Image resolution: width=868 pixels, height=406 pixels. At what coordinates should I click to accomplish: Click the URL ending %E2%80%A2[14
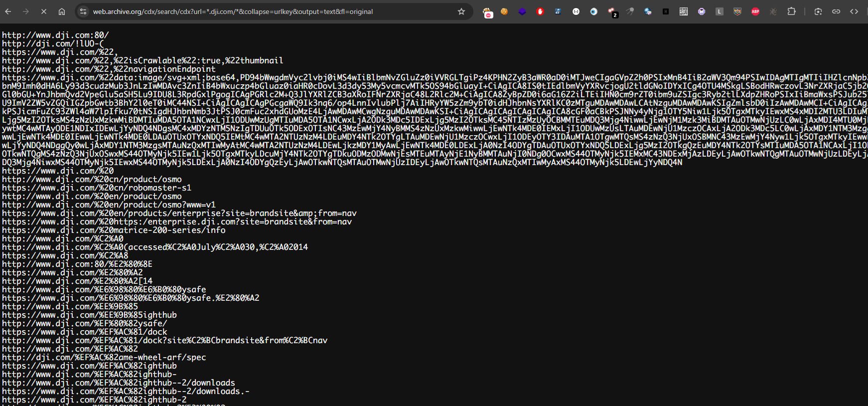click(x=77, y=281)
